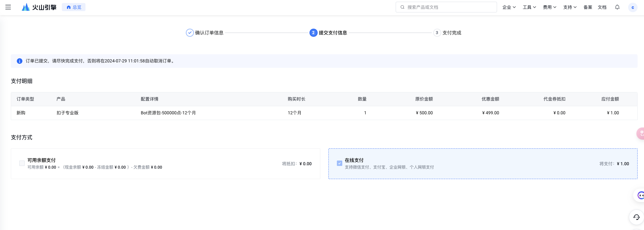Open the user avatar menu
Image resolution: width=644 pixels, height=230 pixels.
point(633,7)
